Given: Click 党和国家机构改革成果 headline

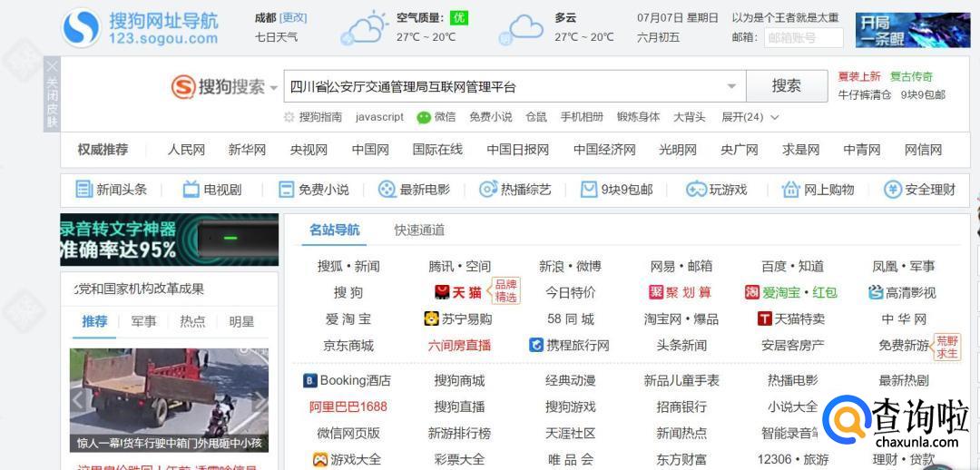Looking at the screenshot, I should click(140, 289).
